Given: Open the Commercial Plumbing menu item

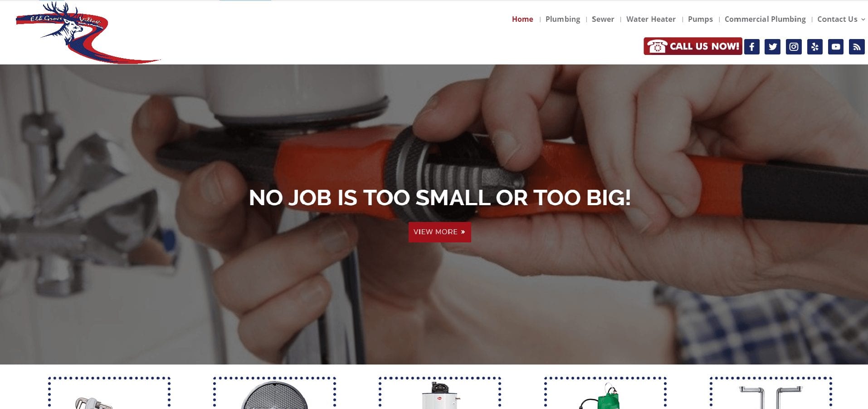Looking at the screenshot, I should coord(765,19).
